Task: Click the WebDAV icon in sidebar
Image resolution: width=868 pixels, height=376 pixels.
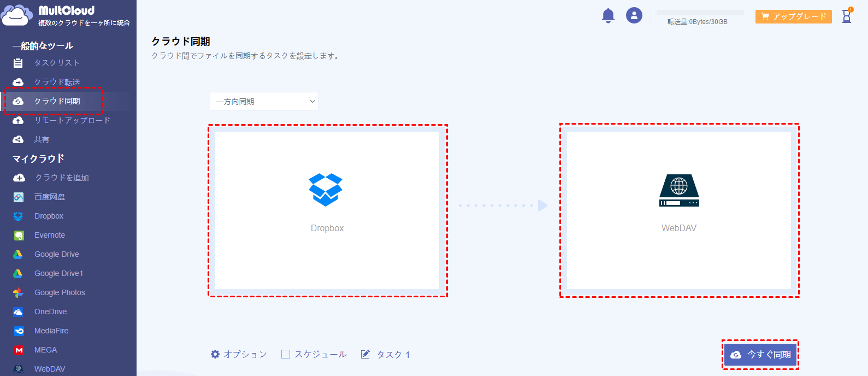Action: tap(19, 369)
